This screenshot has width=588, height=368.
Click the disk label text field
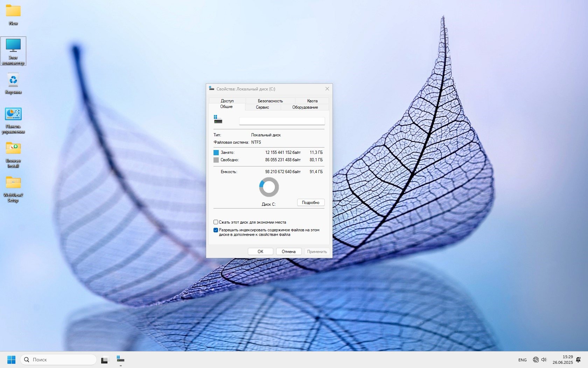coord(282,121)
